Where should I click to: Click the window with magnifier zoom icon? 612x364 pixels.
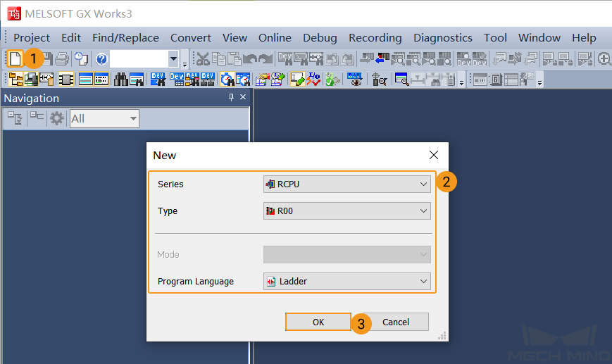(401, 80)
